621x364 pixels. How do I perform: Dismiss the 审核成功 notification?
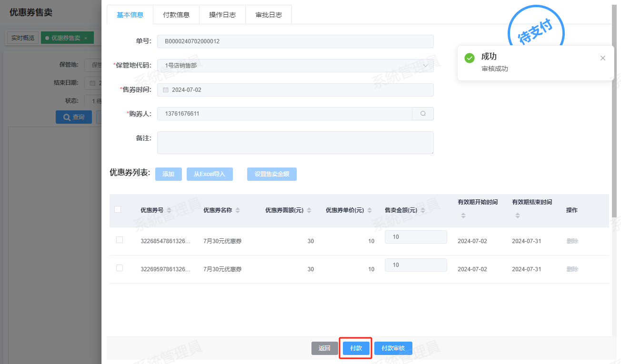tap(603, 58)
